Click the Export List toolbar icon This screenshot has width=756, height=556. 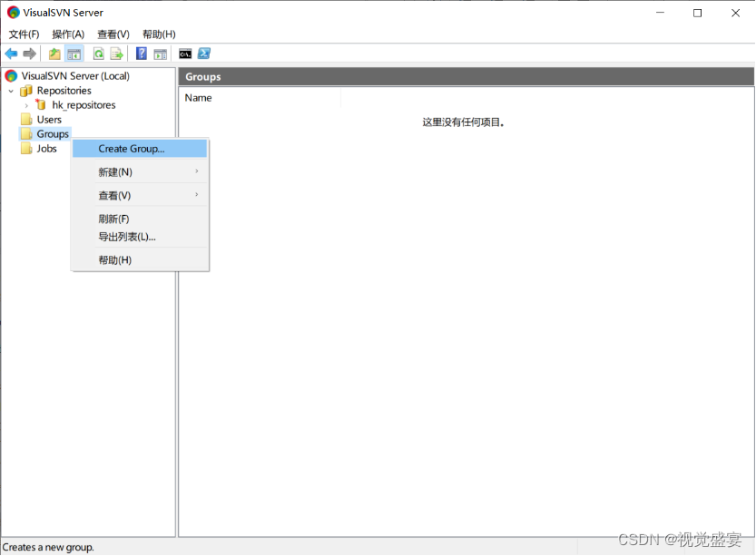117,54
